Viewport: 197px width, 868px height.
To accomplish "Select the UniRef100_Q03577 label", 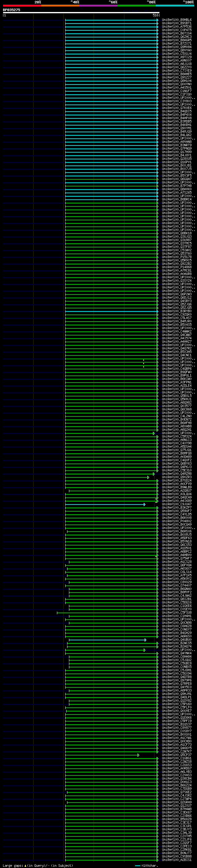I will [177, 406].
